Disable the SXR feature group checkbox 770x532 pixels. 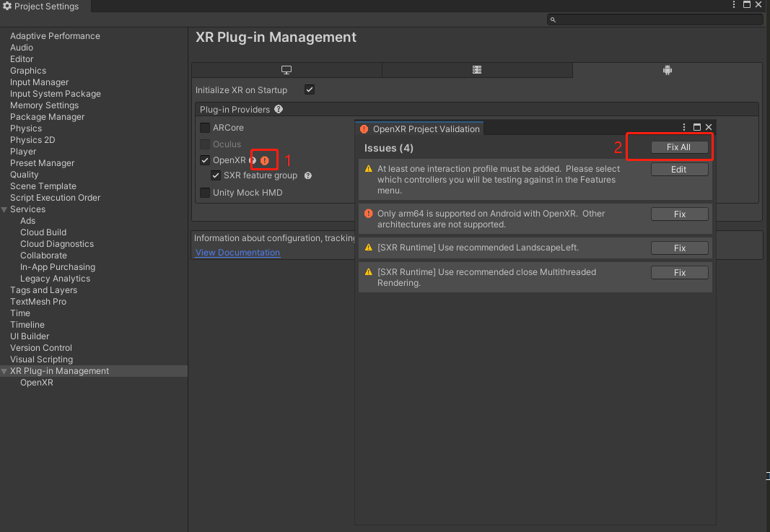click(216, 175)
